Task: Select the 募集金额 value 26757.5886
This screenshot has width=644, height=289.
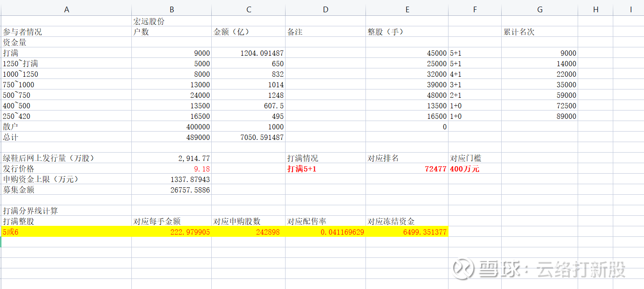Action: click(x=171, y=189)
